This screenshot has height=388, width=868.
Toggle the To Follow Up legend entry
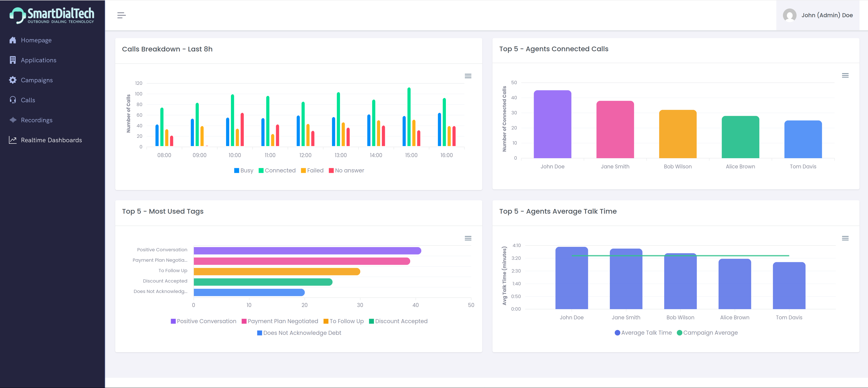tap(343, 321)
